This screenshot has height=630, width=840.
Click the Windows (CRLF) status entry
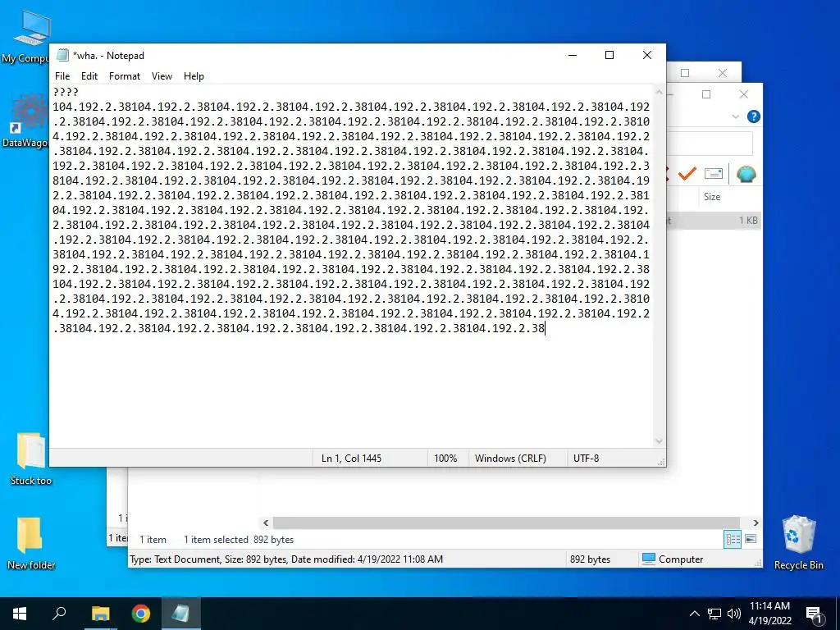click(510, 458)
